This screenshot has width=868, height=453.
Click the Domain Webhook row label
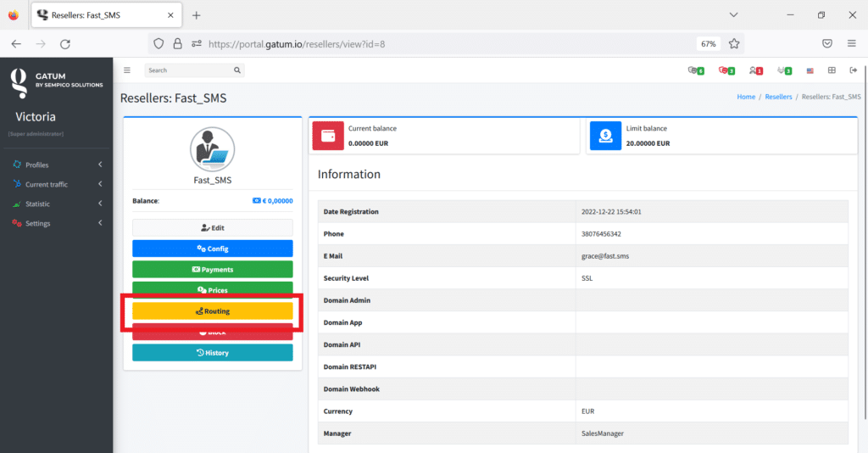[352, 389]
